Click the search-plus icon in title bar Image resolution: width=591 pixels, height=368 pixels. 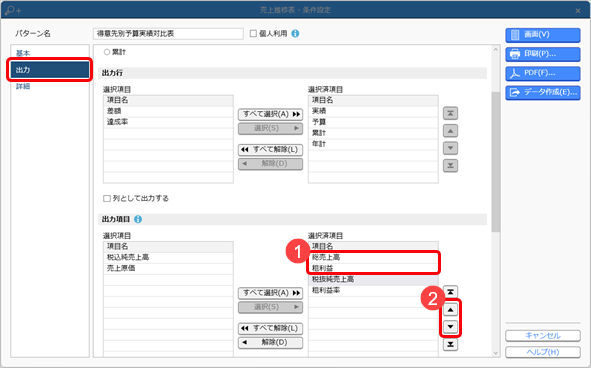(x=13, y=10)
